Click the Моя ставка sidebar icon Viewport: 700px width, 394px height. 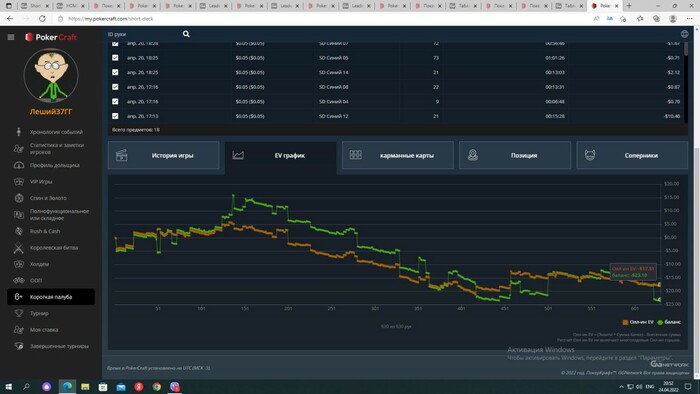pyautogui.click(x=19, y=330)
